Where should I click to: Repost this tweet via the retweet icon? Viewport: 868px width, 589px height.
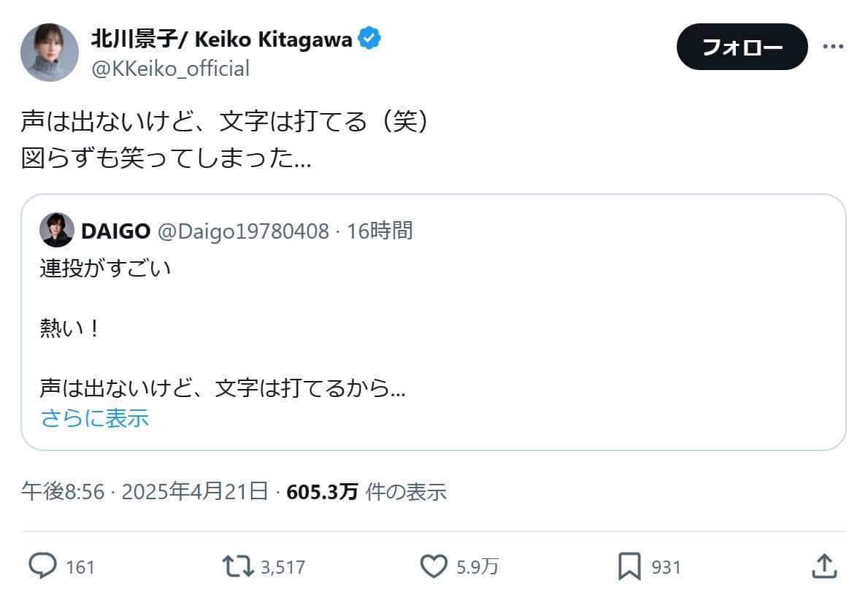pos(237,566)
